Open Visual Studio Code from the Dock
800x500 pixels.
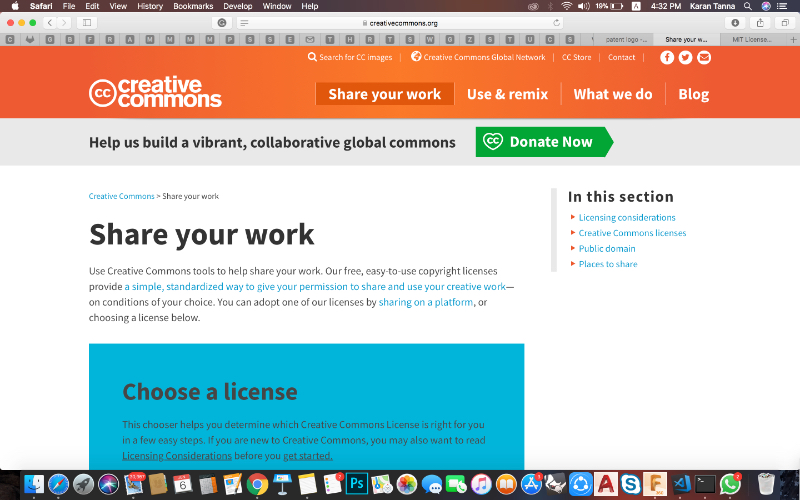pos(680,483)
